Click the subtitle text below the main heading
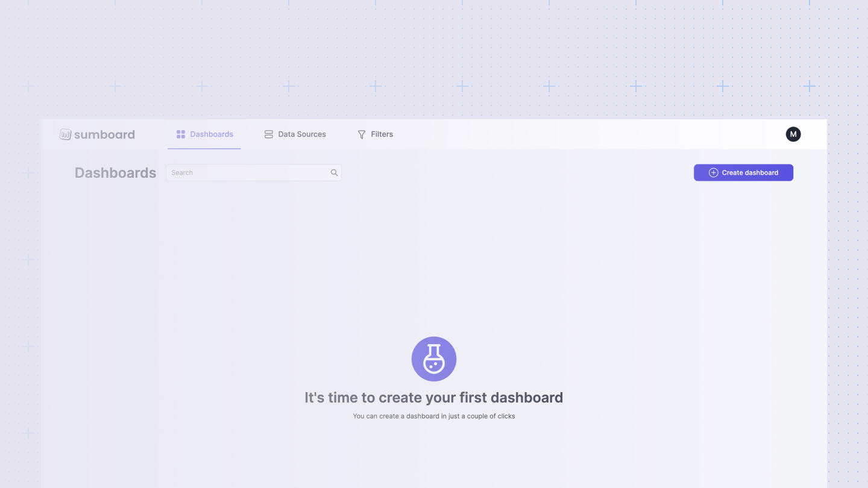 pos(434,416)
